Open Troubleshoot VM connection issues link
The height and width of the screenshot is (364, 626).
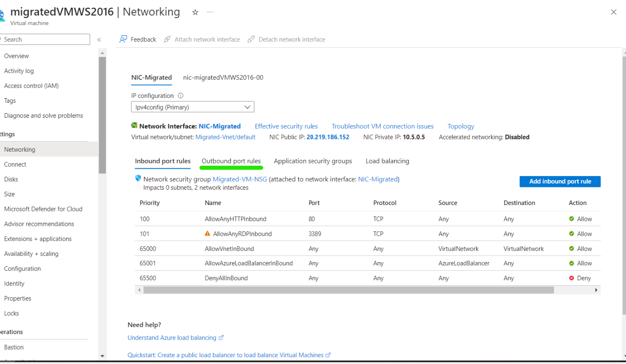click(382, 126)
